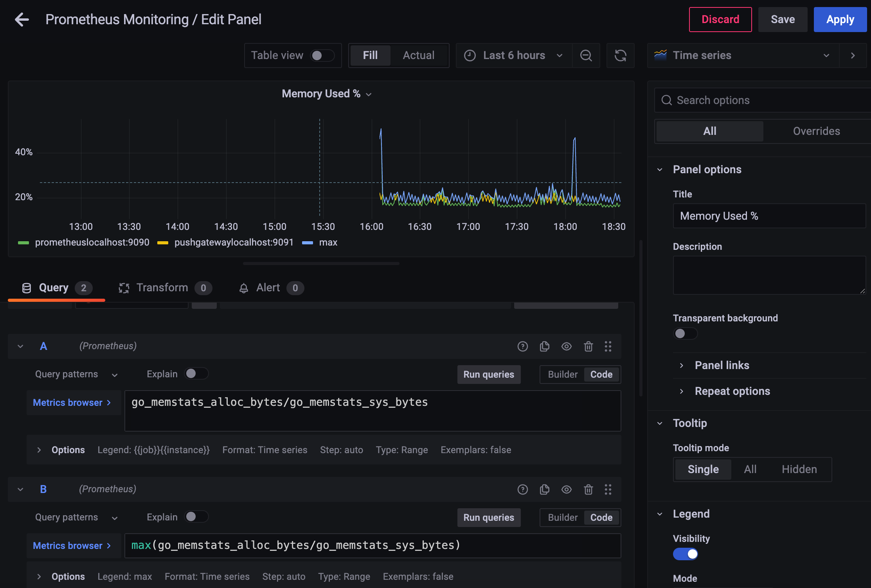871x588 pixels.
Task: Turn on Transparent background switch
Action: click(685, 333)
